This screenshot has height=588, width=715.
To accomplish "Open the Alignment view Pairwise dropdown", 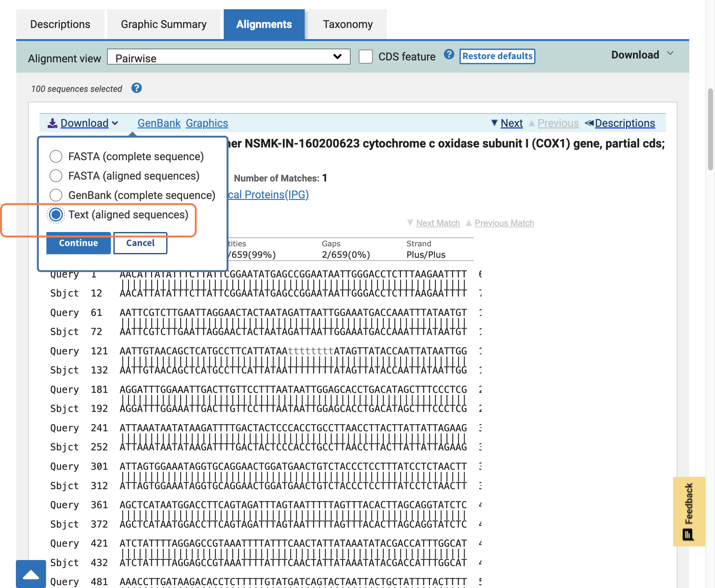I will (x=228, y=57).
